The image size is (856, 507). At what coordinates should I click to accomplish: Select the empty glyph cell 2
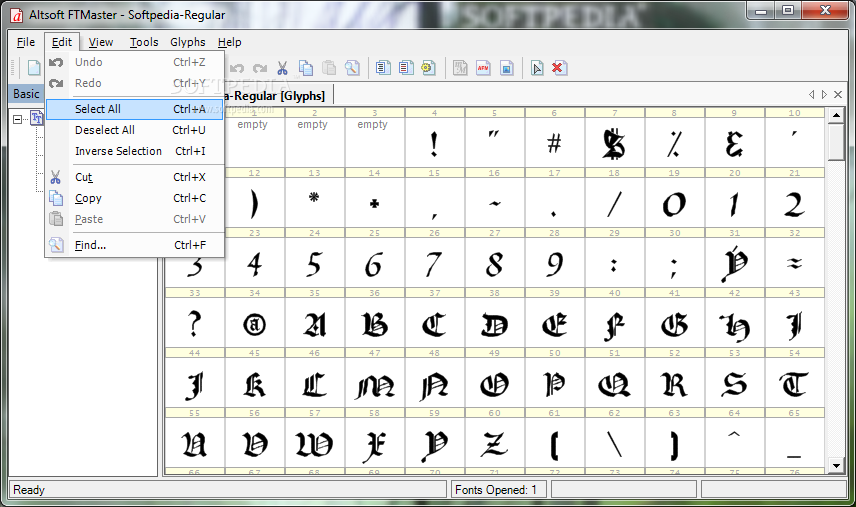[314, 142]
